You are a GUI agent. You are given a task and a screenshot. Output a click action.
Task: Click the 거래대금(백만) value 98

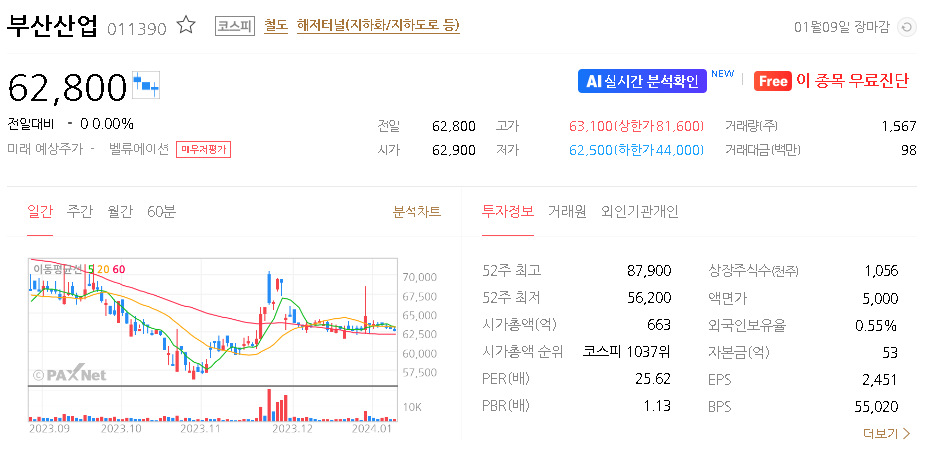coord(909,150)
